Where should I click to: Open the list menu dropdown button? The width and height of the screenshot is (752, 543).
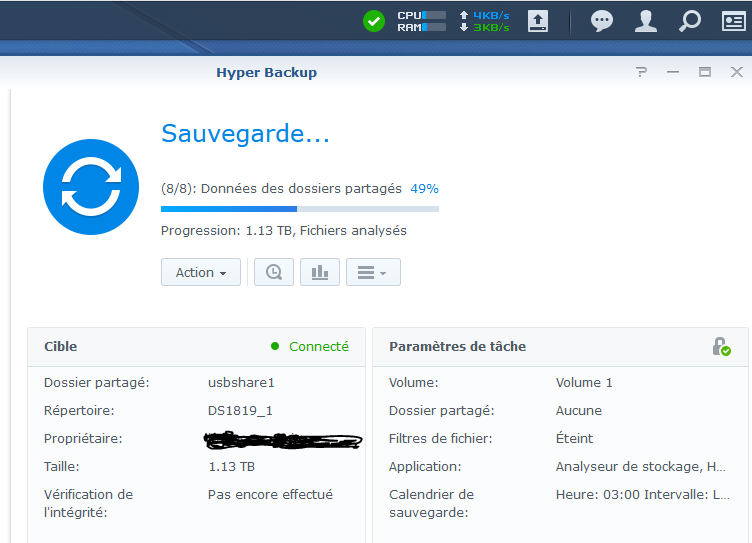373,272
